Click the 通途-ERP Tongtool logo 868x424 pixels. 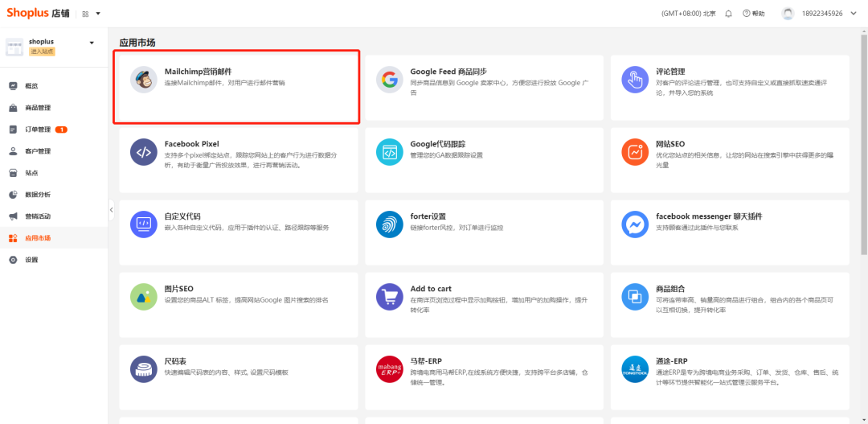click(635, 369)
